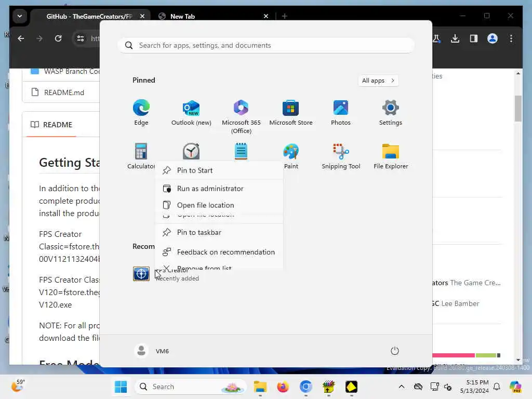This screenshot has height=399, width=532.
Task: Open Chrome three-dot menu
Action: coord(511,38)
